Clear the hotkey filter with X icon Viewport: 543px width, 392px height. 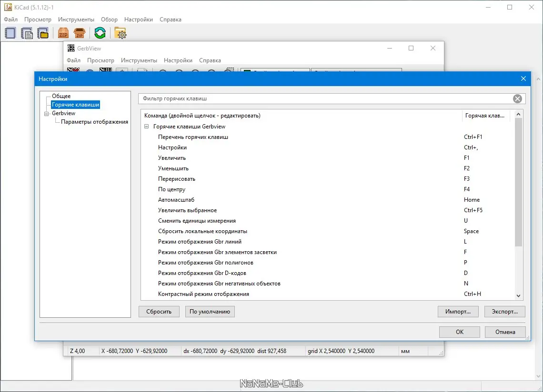517,98
